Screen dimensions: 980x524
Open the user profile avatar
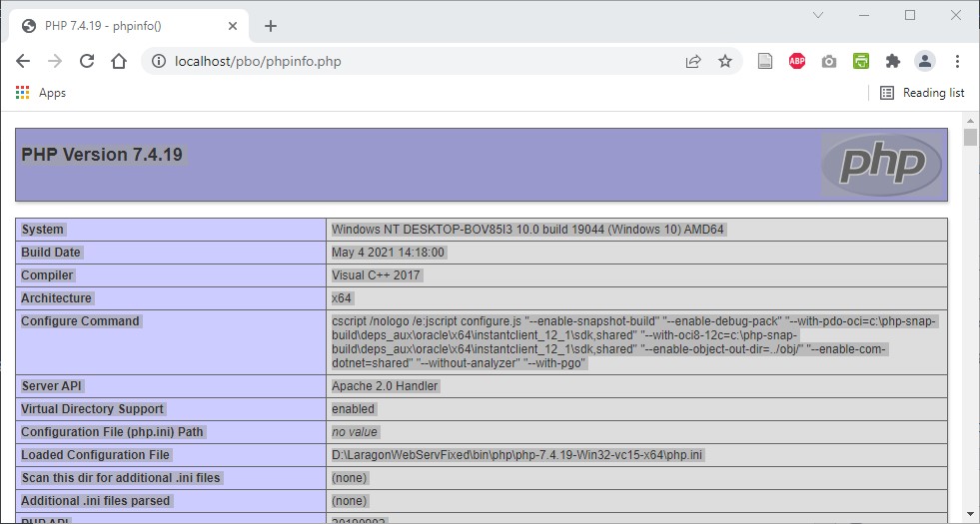tap(925, 61)
